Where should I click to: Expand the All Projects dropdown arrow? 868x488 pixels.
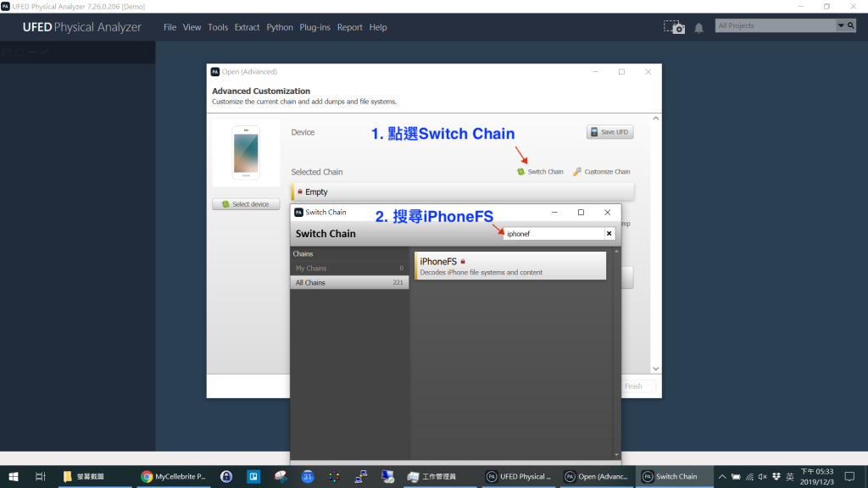coord(840,25)
